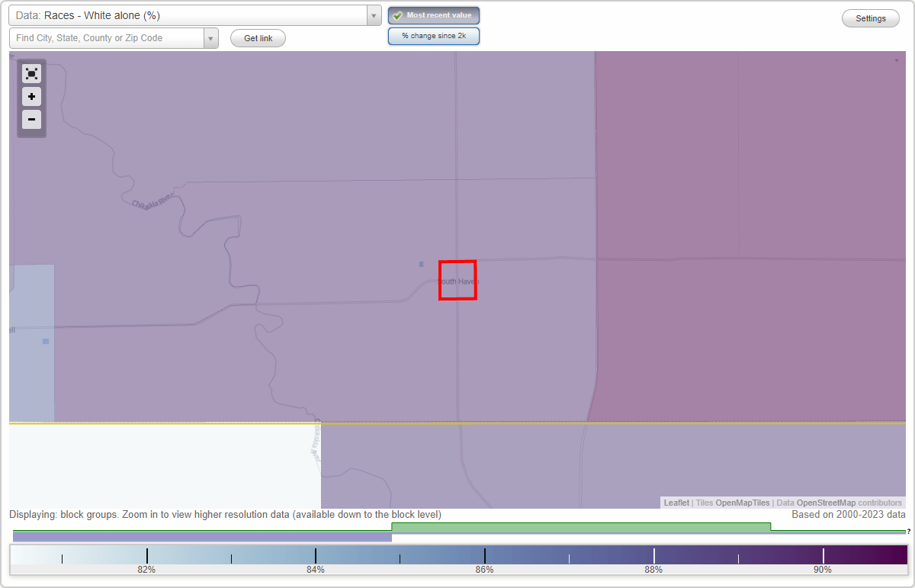Zoom in with the plus button
This screenshot has height=588, width=915.
pyautogui.click(x=31, y=97)
